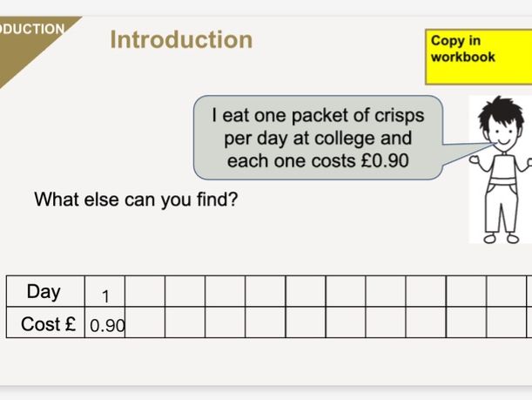Screen dimensions: 532x400
Task: Click the "What else can you find?" text
Action: [x=136, y=200]
